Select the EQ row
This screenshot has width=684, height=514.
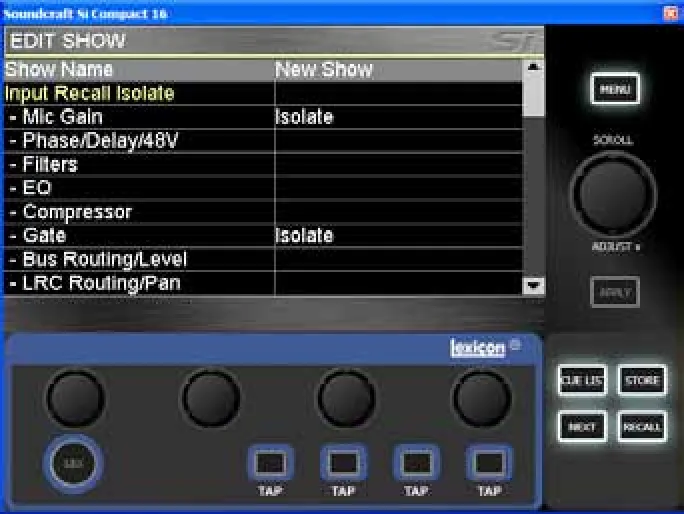click(263, 188)
